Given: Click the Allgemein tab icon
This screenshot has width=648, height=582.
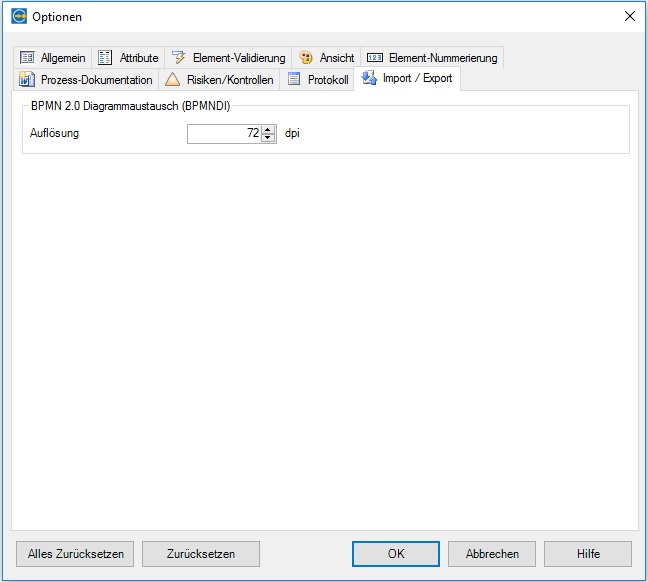Looking at the screenshot, I should coord(27,57).
